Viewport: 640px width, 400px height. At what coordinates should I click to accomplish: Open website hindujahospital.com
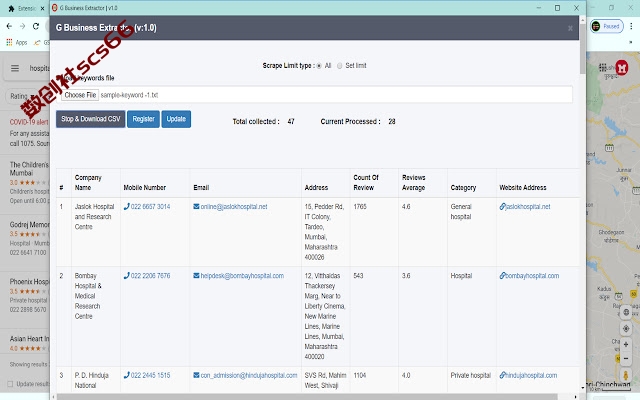tap(531, 376)
